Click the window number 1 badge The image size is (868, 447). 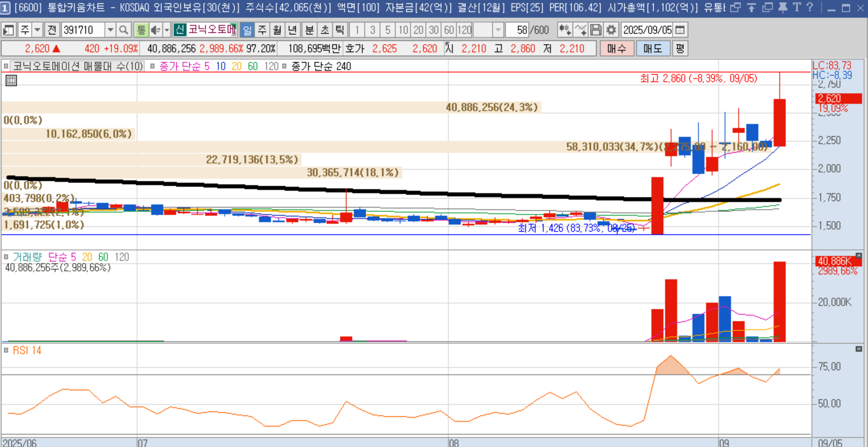5,8
